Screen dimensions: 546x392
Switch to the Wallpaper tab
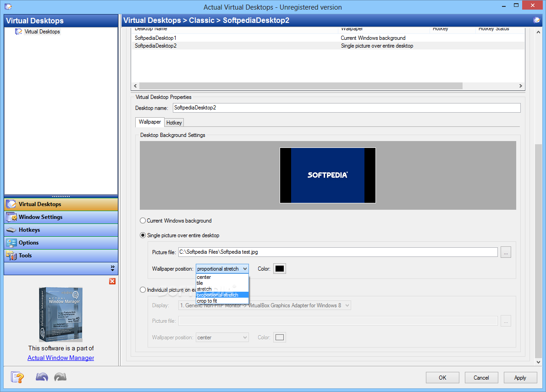150,122
